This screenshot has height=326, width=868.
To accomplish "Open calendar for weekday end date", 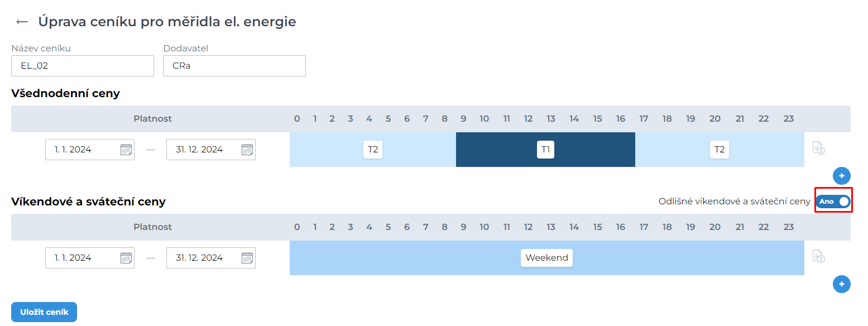I will (247, 150).
